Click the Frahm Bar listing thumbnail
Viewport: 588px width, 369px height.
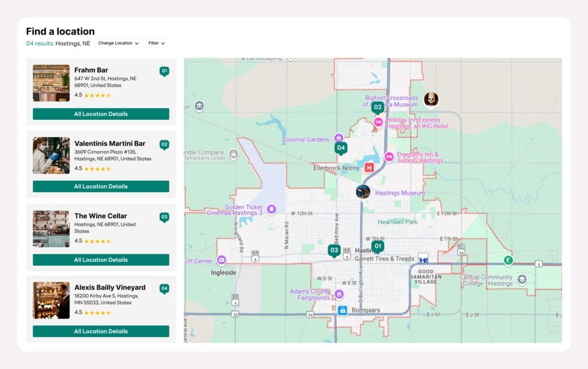(51, 82)
